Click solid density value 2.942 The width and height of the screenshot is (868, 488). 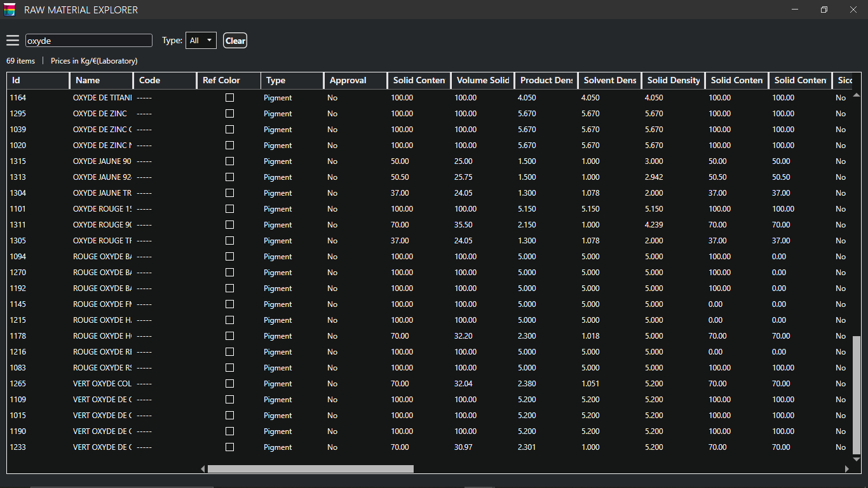654,177
